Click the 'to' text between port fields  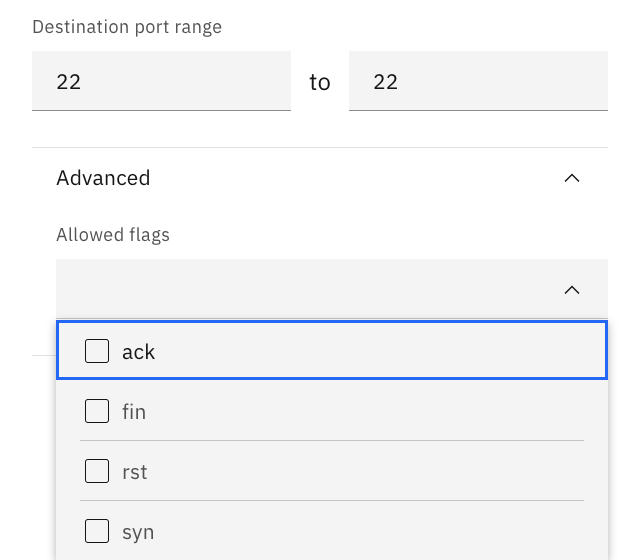point(320,82)
